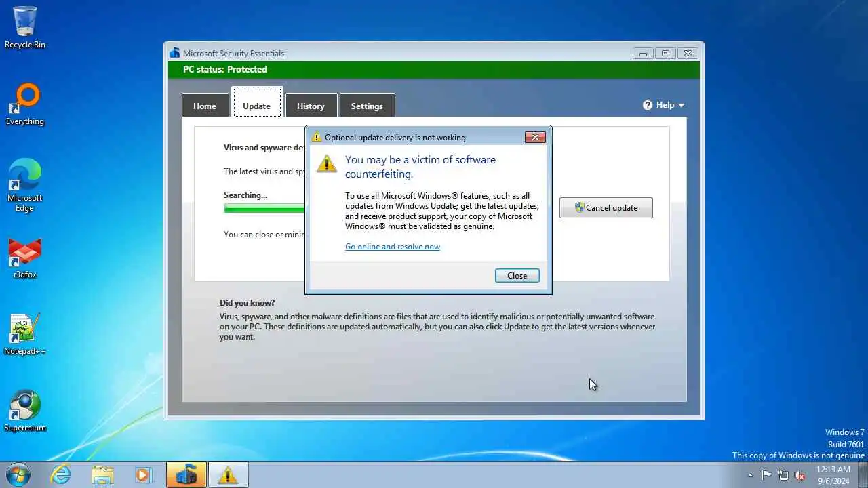
Task: Click the 'You may be a victim' heading
Action: point(420,167)
